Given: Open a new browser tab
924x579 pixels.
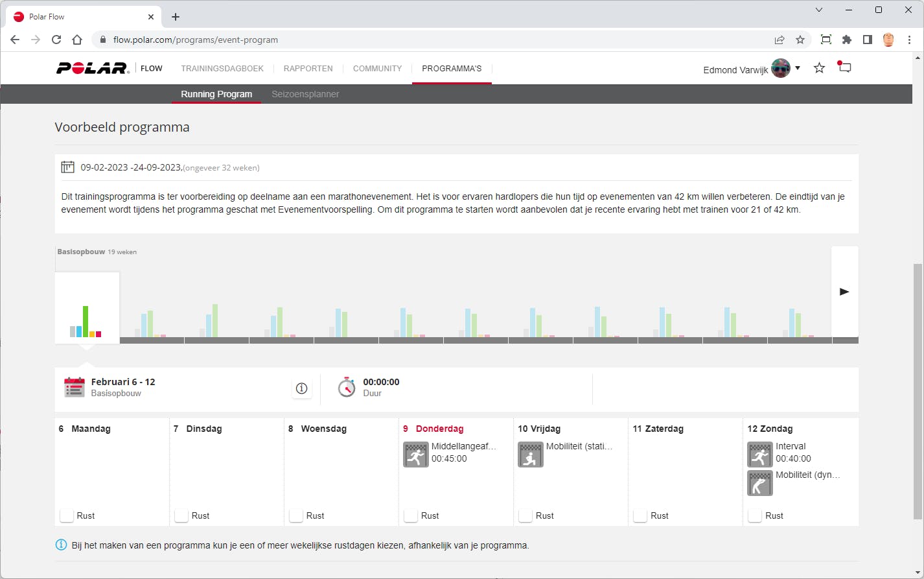Looking at the screenshot, I should pyautogui.click(x=176, y=17).
